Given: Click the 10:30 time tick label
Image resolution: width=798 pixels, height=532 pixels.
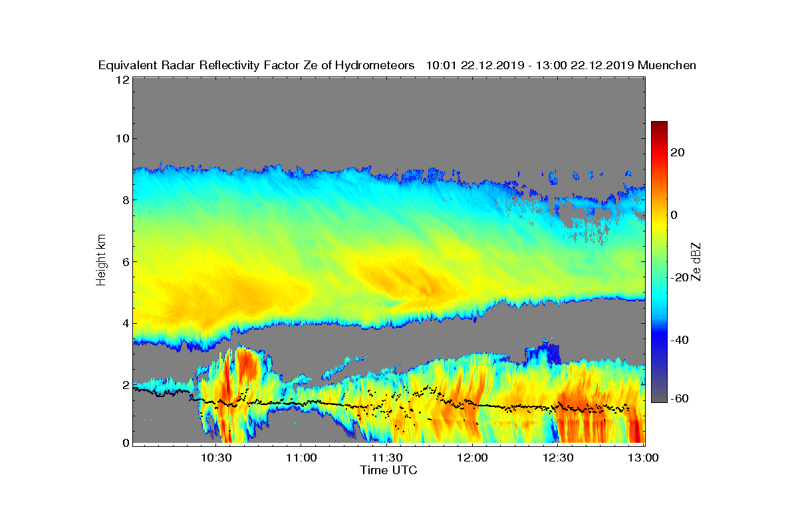Looking at the screenshot, I should pos(216,458).
